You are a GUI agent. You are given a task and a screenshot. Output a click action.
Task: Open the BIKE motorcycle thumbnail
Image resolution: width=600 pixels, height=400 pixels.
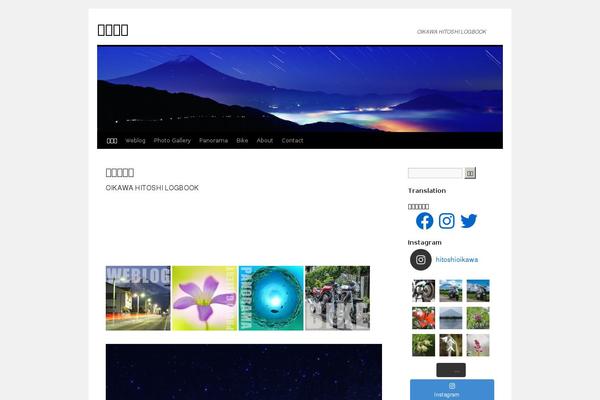click(338, 298)
